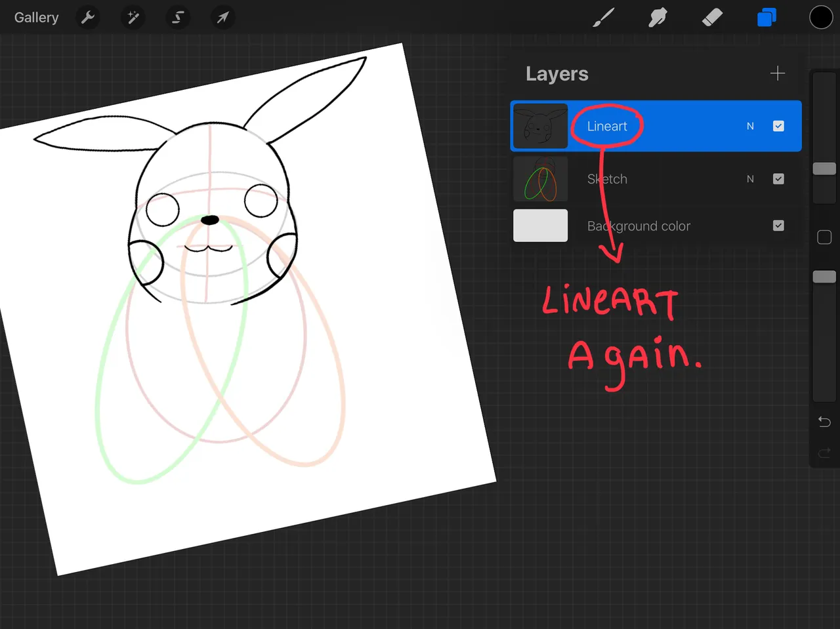Add a new layer with plus
This screenshot has height=629, width=840.
[x=777, y=73]
